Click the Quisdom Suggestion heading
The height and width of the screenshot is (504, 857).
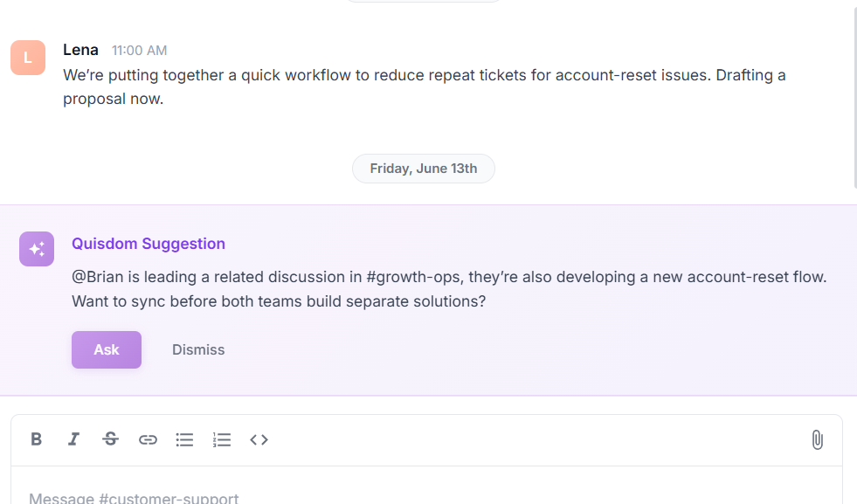click(149, 244)
